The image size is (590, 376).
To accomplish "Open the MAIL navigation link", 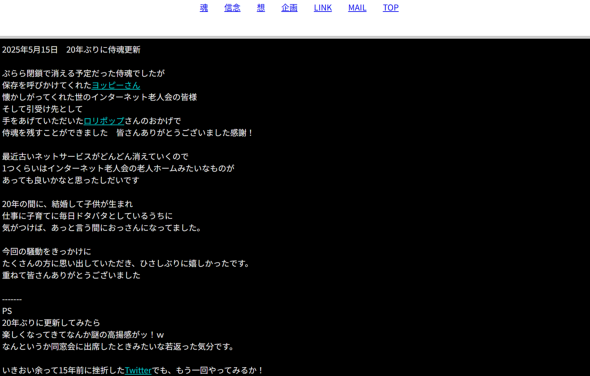I will 357,8.
